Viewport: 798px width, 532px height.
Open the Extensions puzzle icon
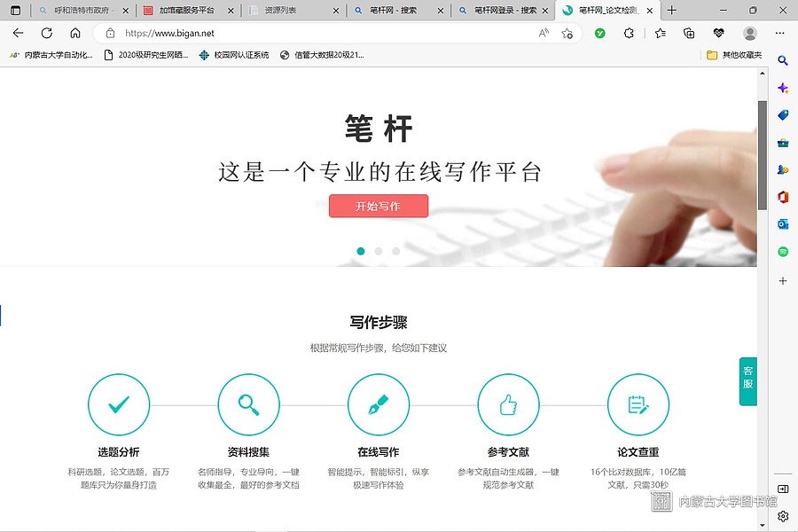click(629, 33)
